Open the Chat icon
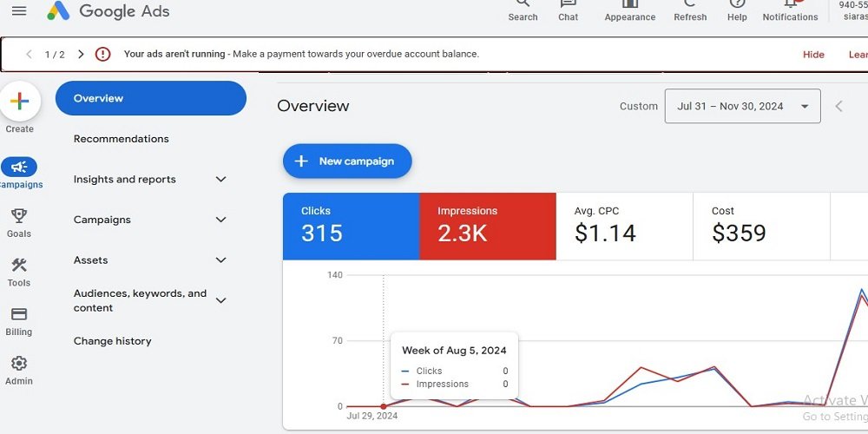Image resolution: width=868 pixels, height=434 pixels. pyautogui.click(x=569, y=5)
